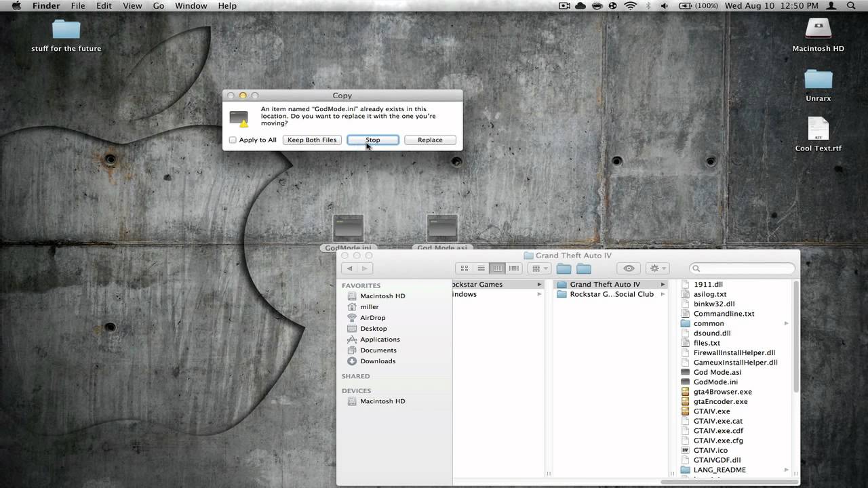Expand the Rockstar G...Social Club folder arrow

(663, 294)
